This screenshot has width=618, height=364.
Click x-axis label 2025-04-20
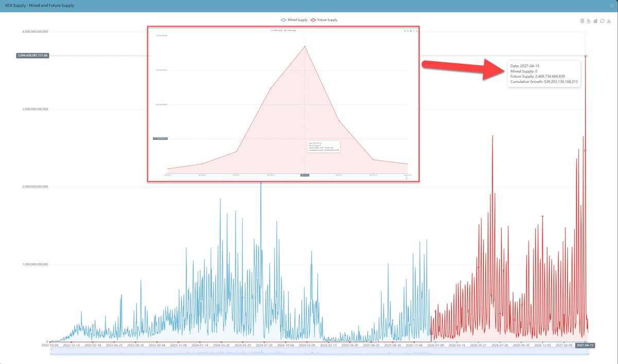click(350, 345)
